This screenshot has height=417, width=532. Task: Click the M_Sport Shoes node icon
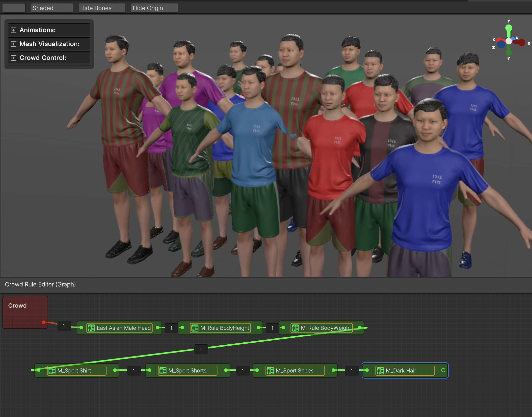pos(270,371)
